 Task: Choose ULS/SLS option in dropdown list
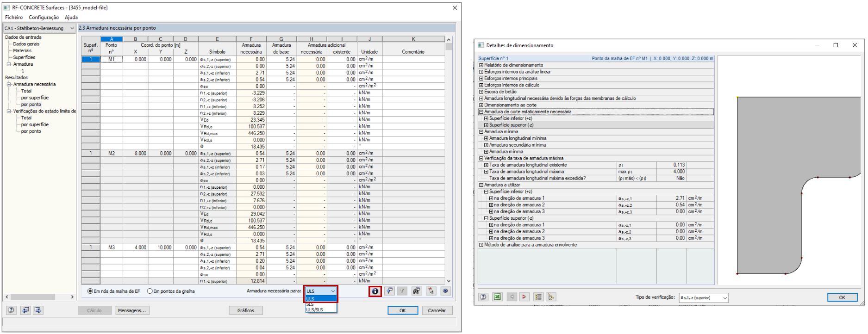click(x=321, y=309)
